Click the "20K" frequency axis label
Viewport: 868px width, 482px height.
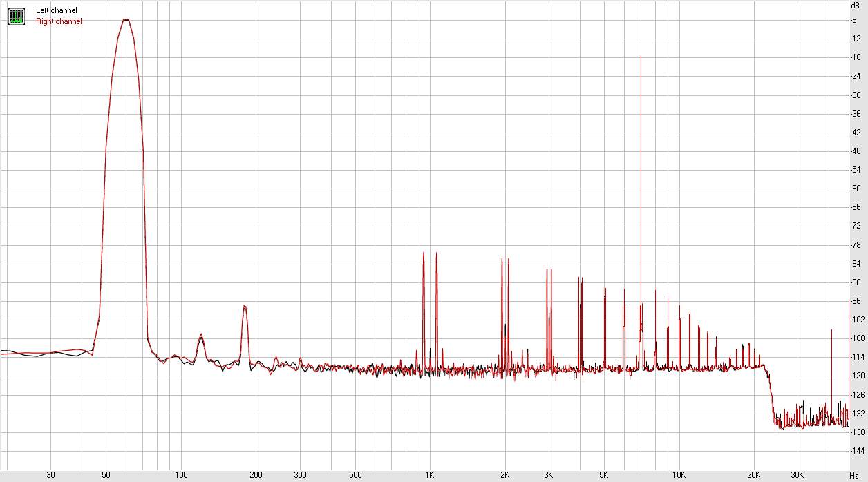(753, 475)
